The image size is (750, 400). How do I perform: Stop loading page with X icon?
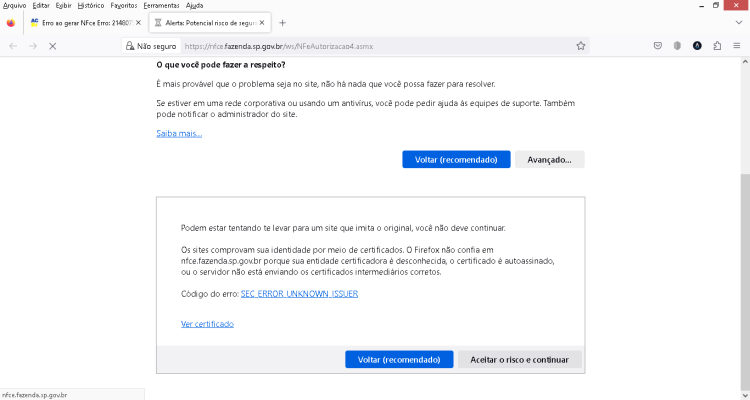click(x=53, y=46)
